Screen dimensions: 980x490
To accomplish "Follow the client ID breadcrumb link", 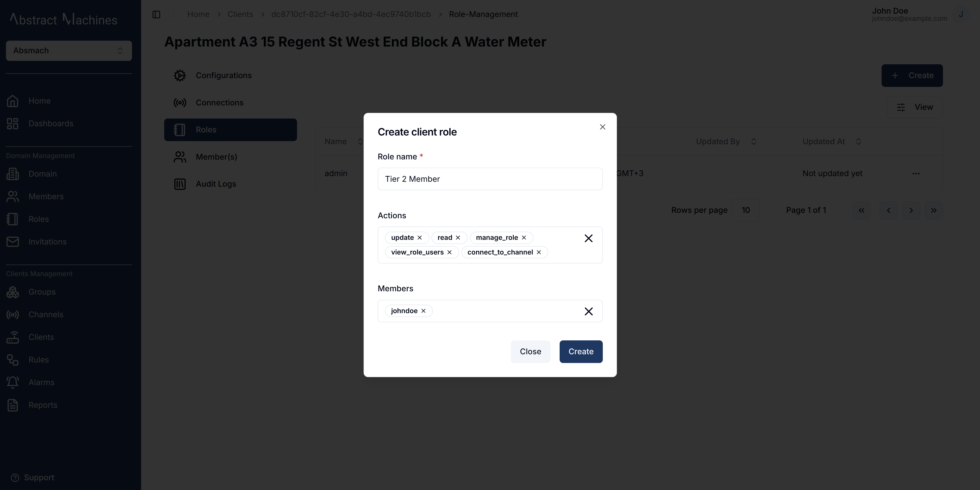I will (x=351, y=14).
